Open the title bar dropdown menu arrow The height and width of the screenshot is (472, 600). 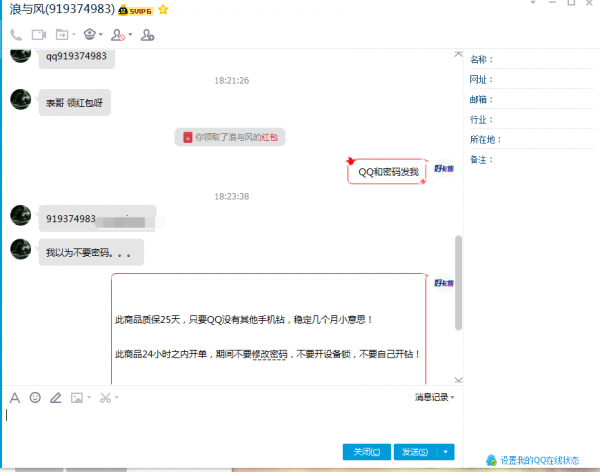(533, 2)
